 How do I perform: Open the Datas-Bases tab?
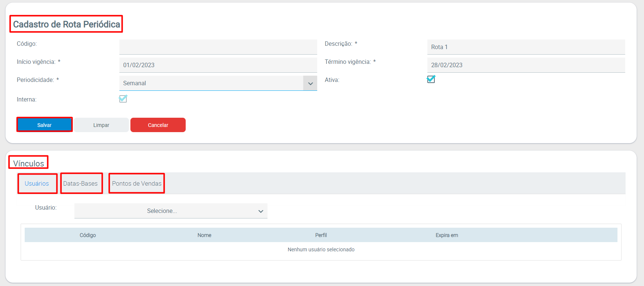[x=80, y=183]
